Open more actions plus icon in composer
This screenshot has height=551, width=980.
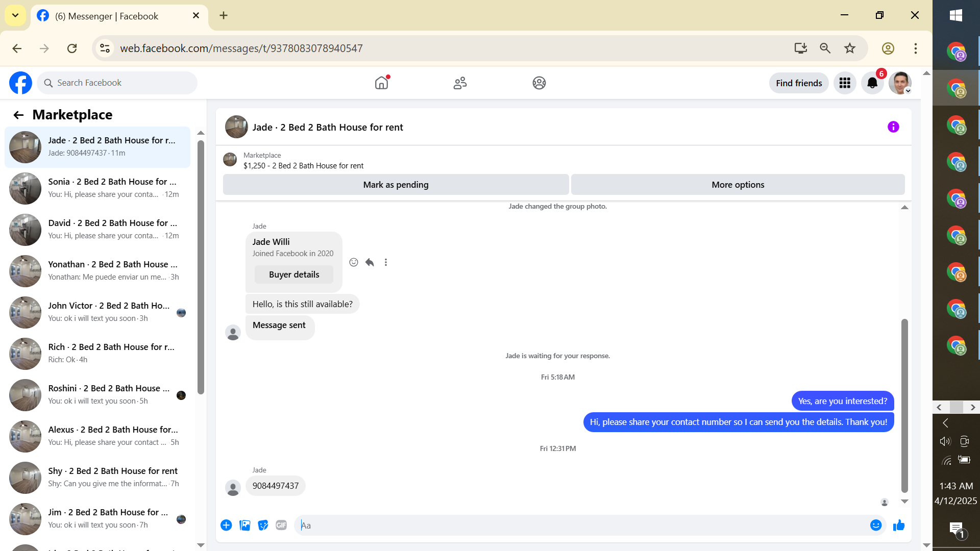226,525
